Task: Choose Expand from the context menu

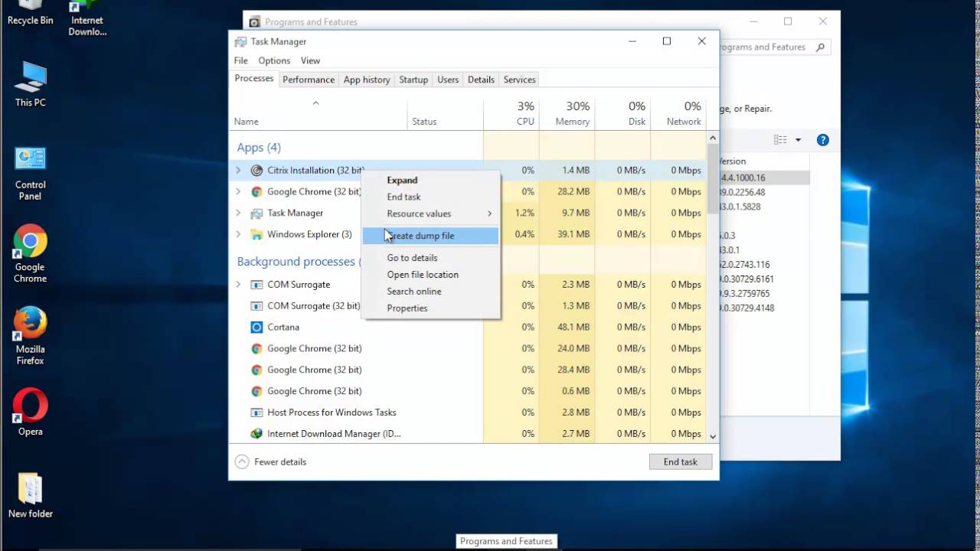Action: click(431, 180)
